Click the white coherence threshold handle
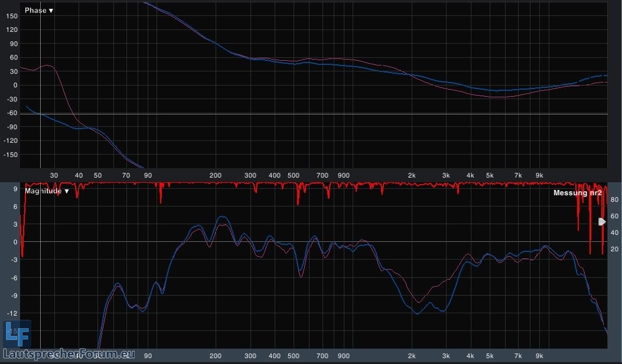The width and height of the screenshot is (622, 364). pos(602,222)
